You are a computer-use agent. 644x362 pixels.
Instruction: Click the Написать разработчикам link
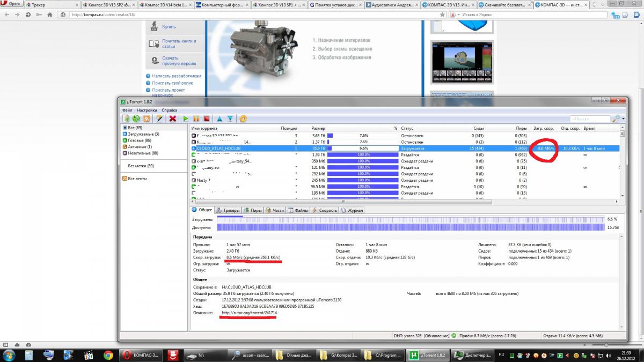click(176, 76)
